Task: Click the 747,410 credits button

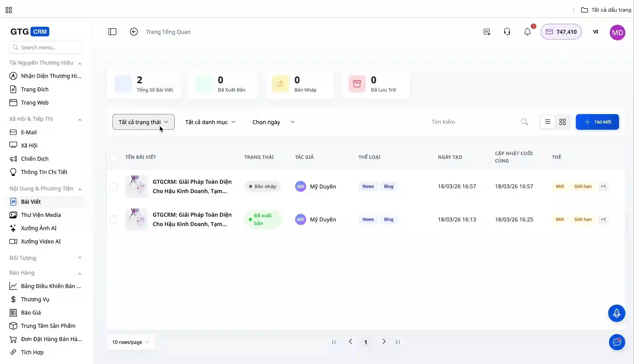Action: tap(561, 32)
